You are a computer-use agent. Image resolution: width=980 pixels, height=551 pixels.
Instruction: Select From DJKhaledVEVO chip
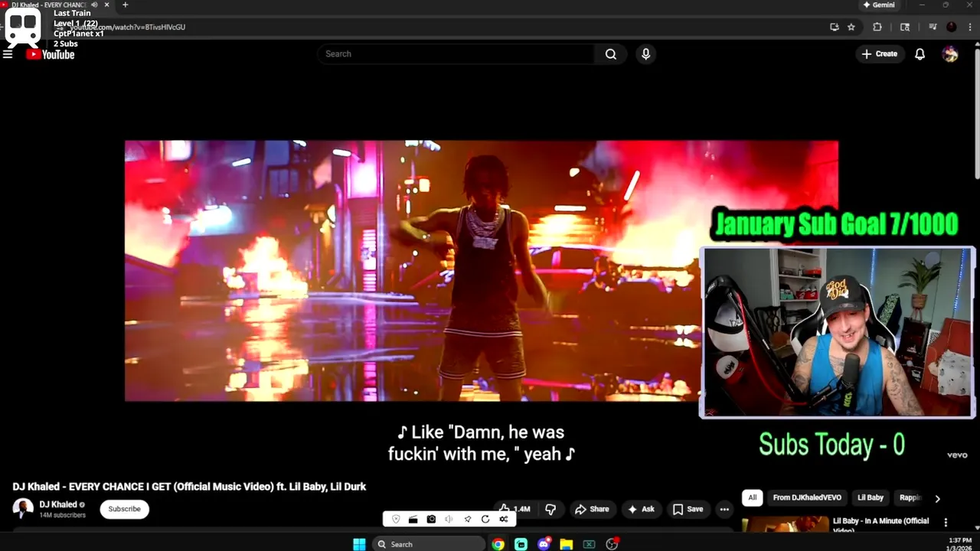click(x=807, y=497)
